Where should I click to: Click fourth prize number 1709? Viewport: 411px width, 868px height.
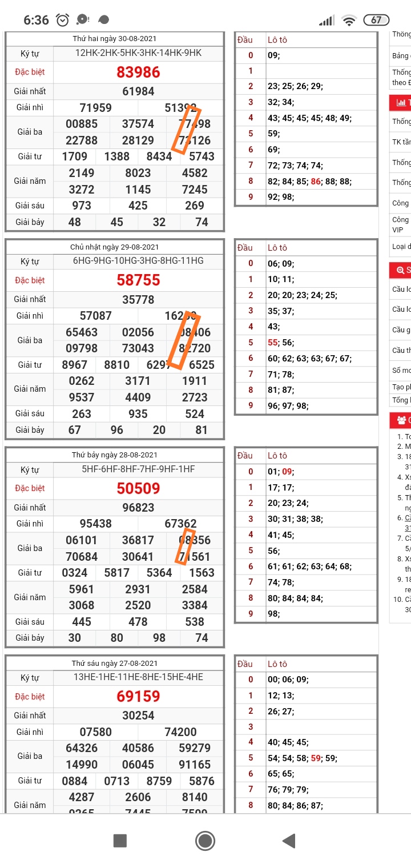click(x=75, y=156)
